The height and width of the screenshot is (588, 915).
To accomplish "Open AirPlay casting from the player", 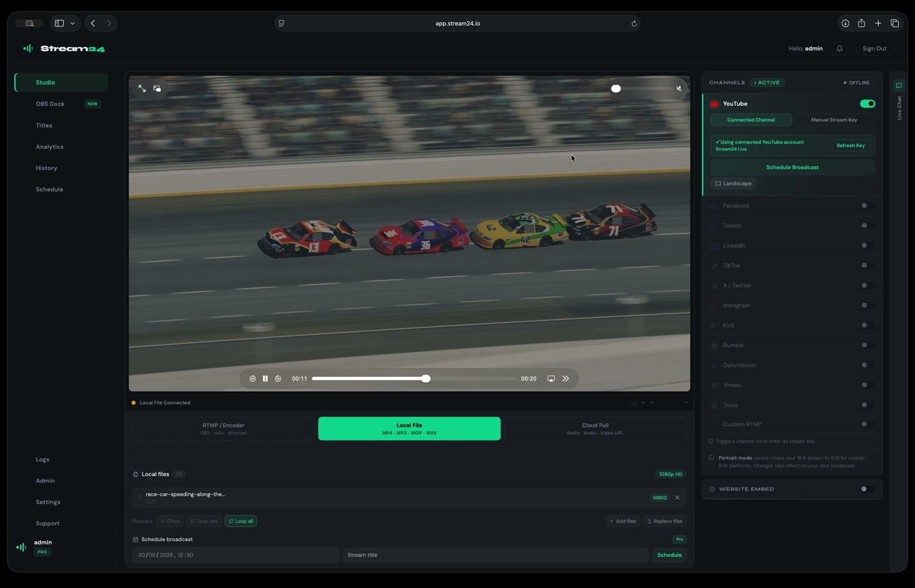I will (x=551, y=379).
